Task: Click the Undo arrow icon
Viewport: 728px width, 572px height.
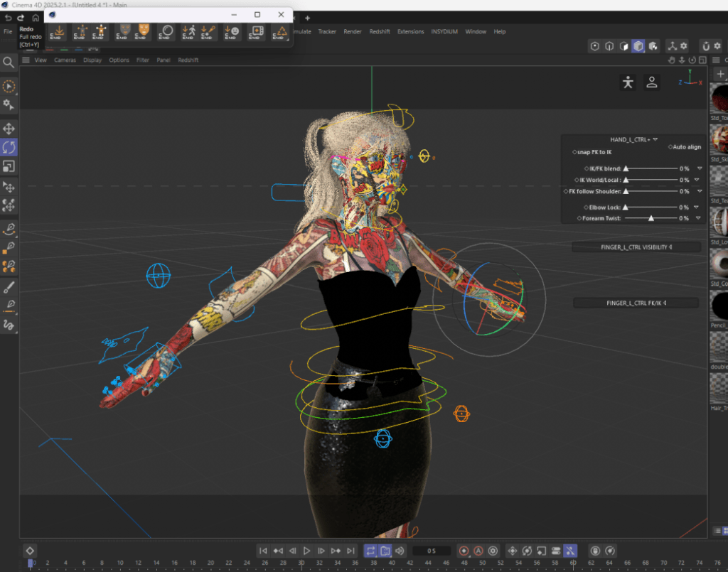Action: pos(8,17)
